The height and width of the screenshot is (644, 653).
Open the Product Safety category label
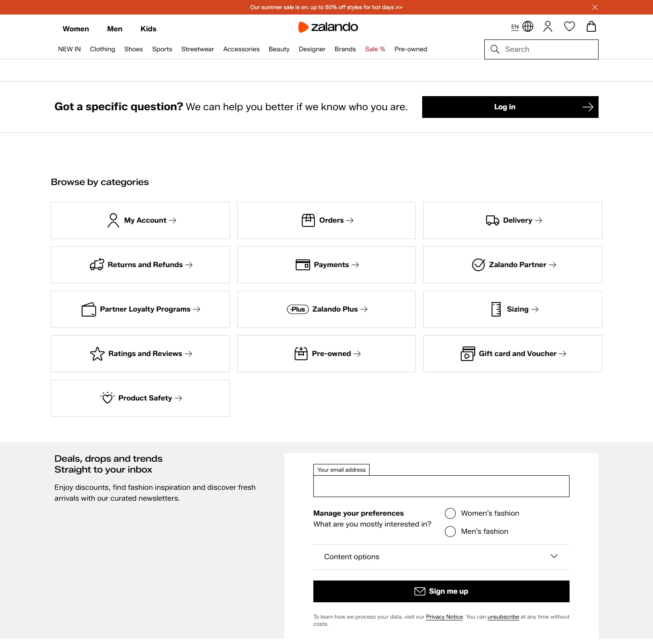click(145, 398)
